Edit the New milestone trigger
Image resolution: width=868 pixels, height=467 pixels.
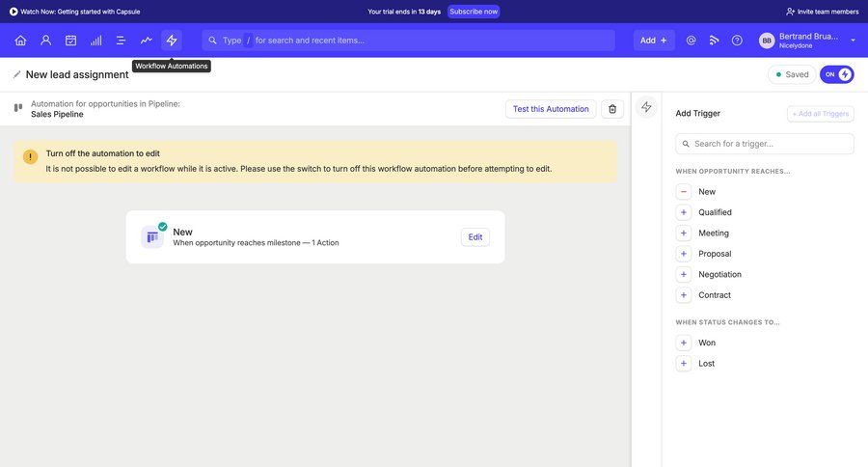[475, 237]
